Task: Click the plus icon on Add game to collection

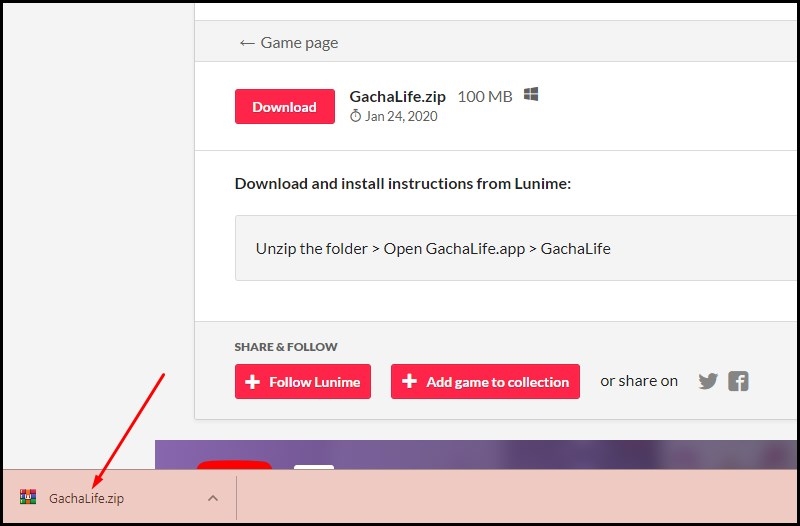Action: pos(409,381)
